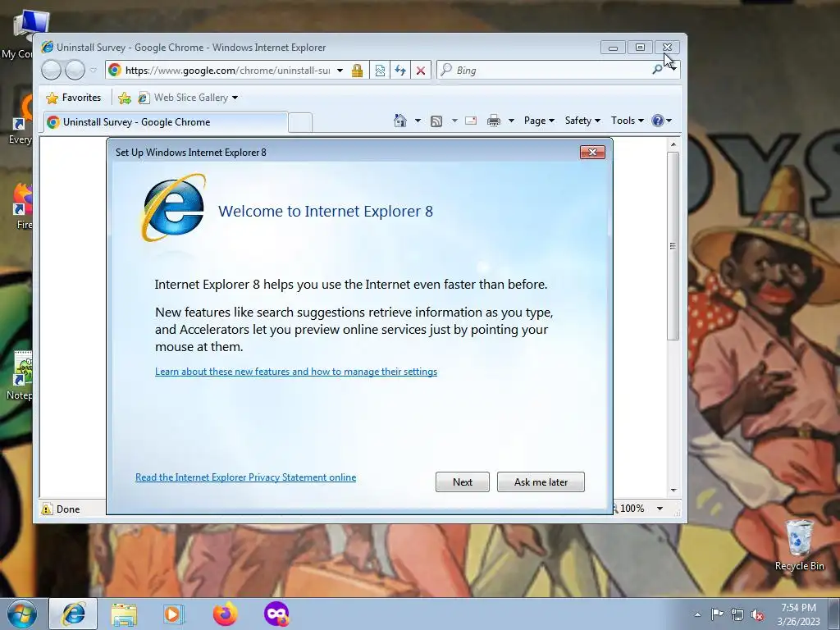Click the muted volume tray icon
This screenshot has width=840, height=630.
click(757, 614)
